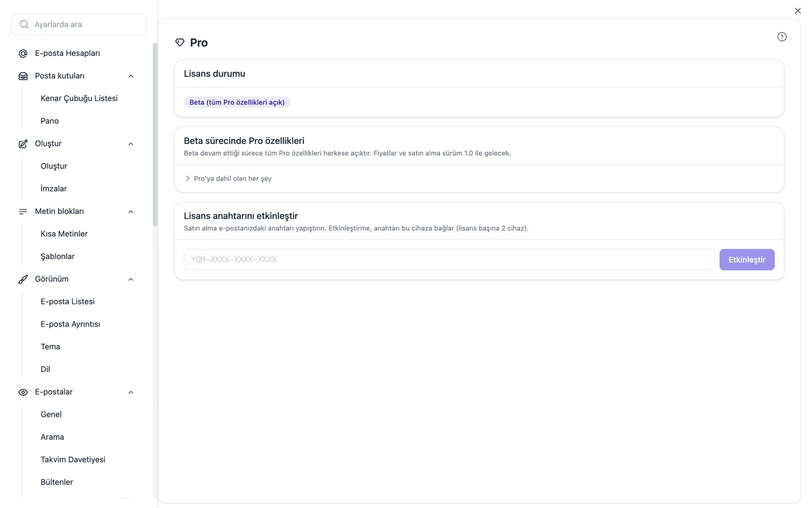The width and height of the screenshot is (812, 508).
Task: Click the Pro diamond icon
Action: click(x=180, y=42)
